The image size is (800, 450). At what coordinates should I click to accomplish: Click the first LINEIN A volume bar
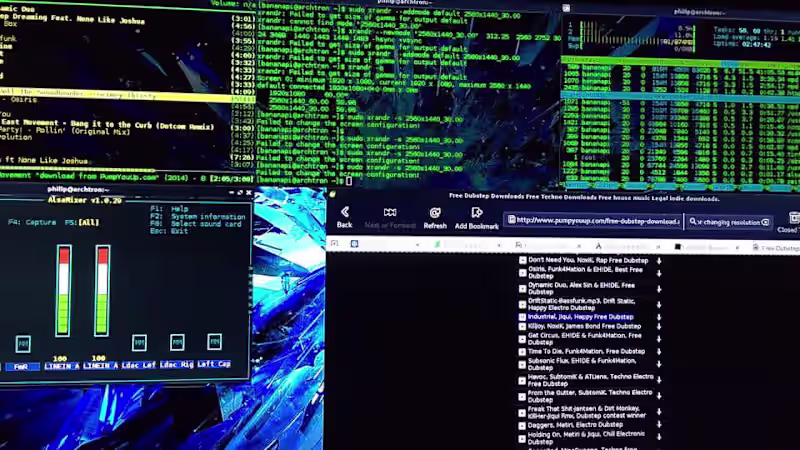64,291
